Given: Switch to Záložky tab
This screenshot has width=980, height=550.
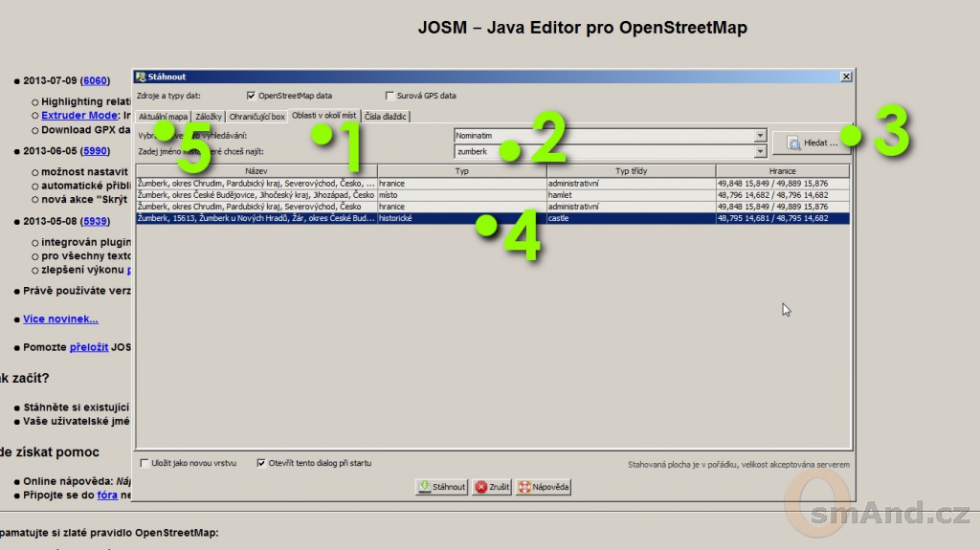Looking at the screenshot, I should pos(208,117).
